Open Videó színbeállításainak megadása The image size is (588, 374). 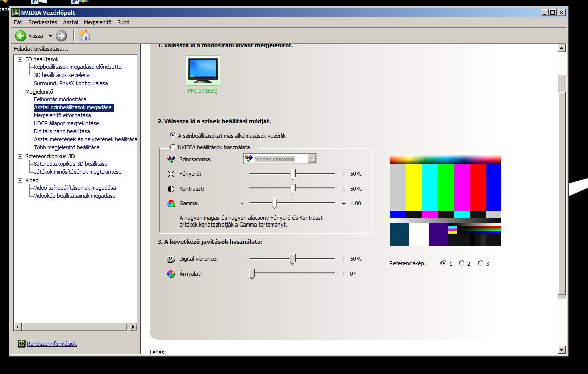(x=75, y=188)
